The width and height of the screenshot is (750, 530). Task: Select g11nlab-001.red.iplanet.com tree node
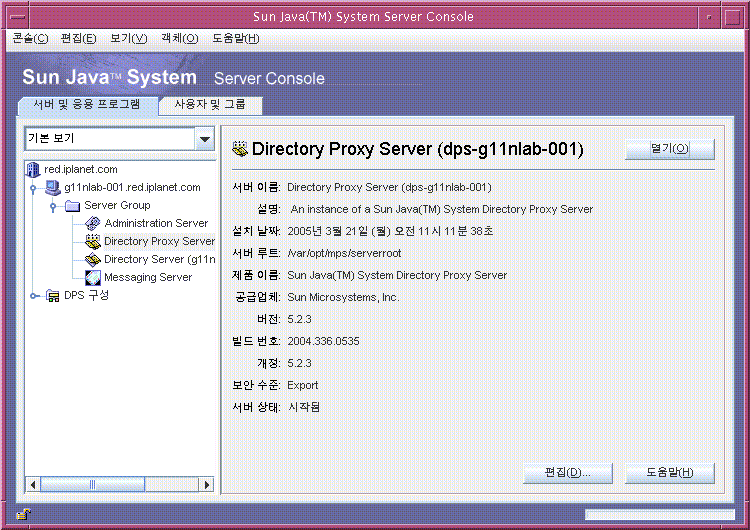132,188
